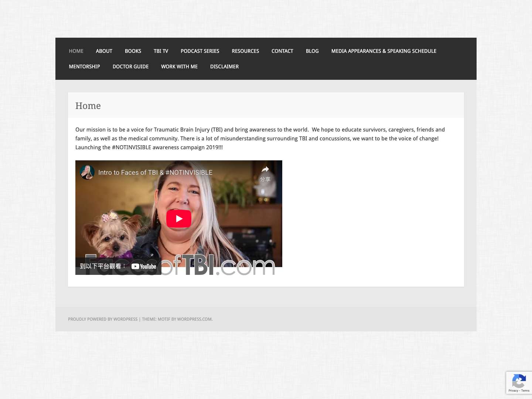Open the MENTORSHIP page
Viewport: 532px width, 399px height.
(84, 66)
